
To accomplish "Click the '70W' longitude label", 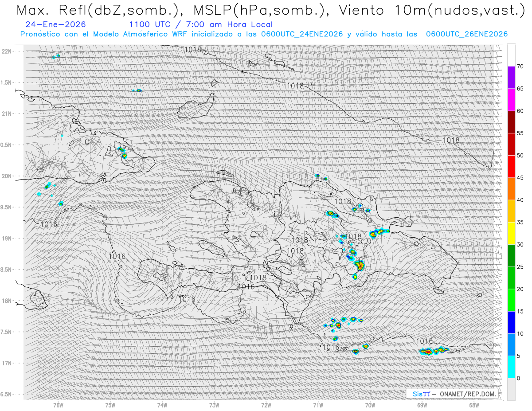I will (x=370, y=405).
